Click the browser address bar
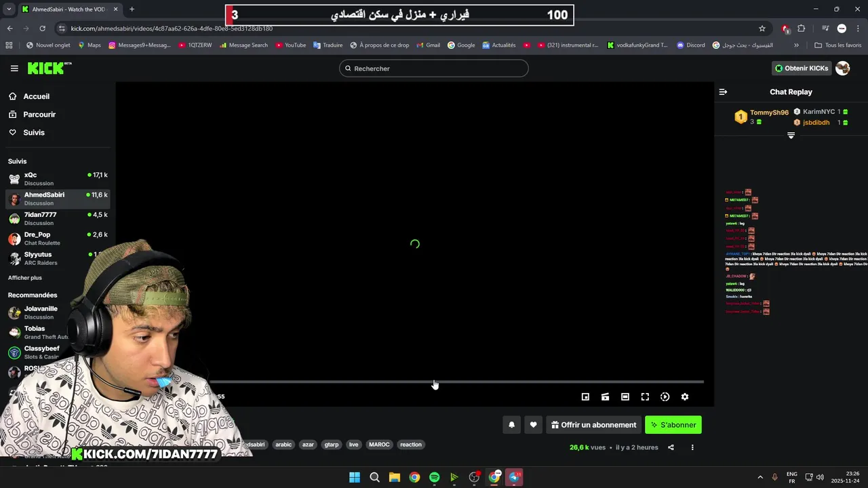Image resolution: width=868 pixels, height=488 pixels. click(407, 28)
